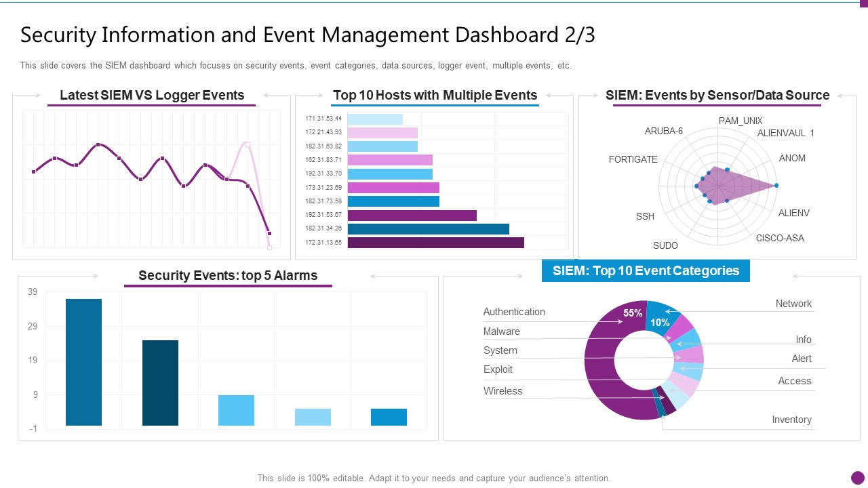Click the 'Authentication' category label

pos(514,312)
